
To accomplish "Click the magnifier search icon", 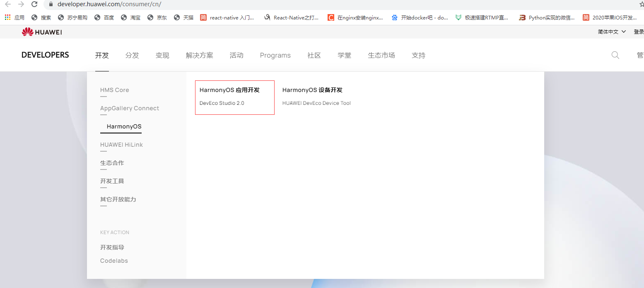I will [615, 55].
